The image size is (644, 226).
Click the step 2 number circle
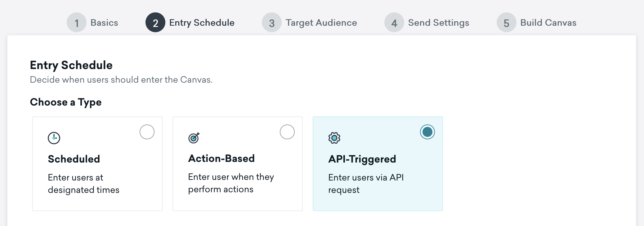pyautogui.click(x=155, y=23)
